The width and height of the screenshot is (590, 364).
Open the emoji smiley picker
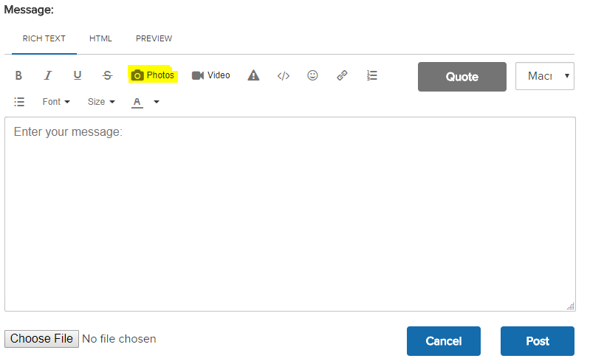[x=312, y=75]
